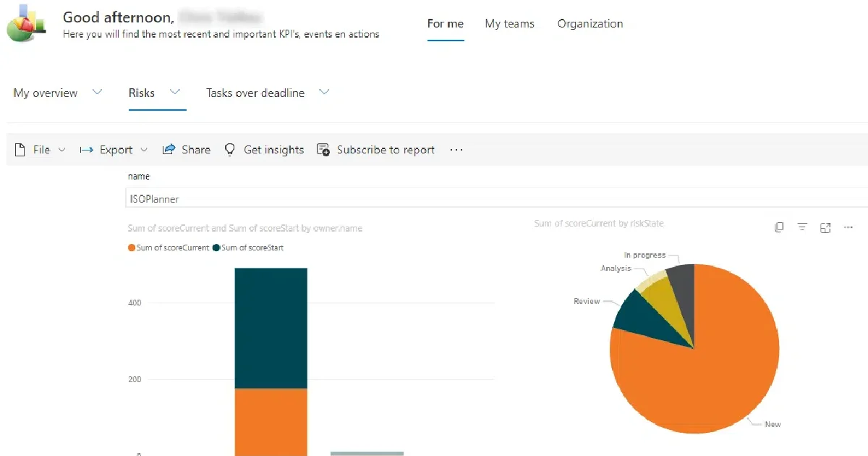Click the Subscribe to report icon
Image resolution: width=868 pixels, height=456 pixels.
pyautogui.click(x=323, y=150)
